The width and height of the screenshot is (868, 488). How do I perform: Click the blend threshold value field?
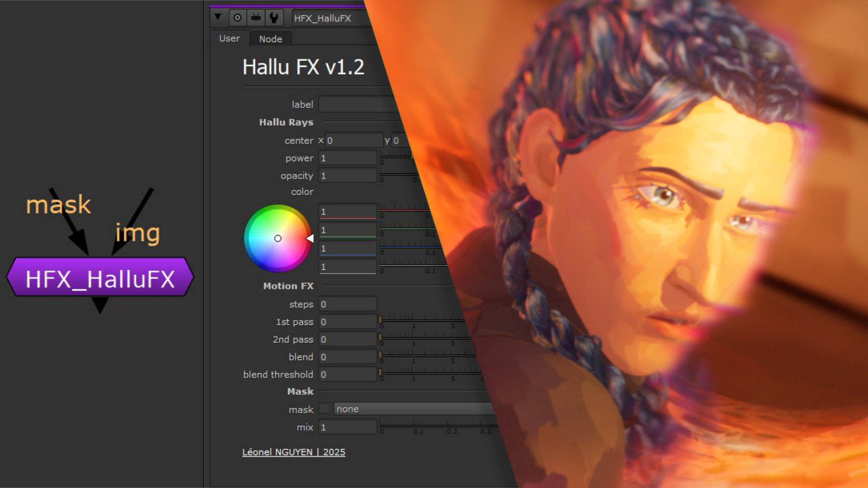click(x=347, y=375)
